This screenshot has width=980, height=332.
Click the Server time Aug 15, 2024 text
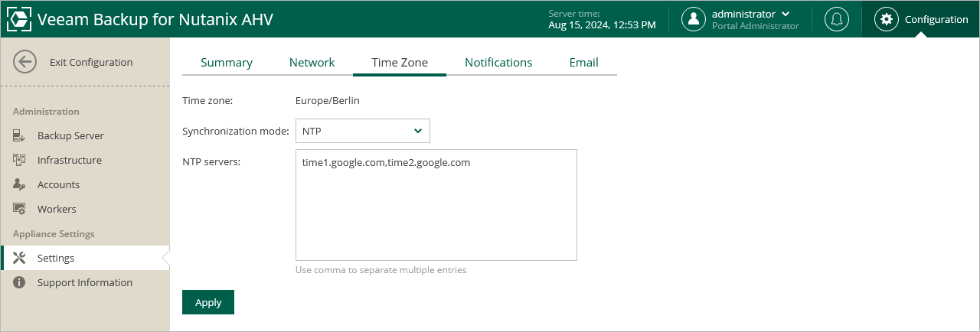click(602, 24)
